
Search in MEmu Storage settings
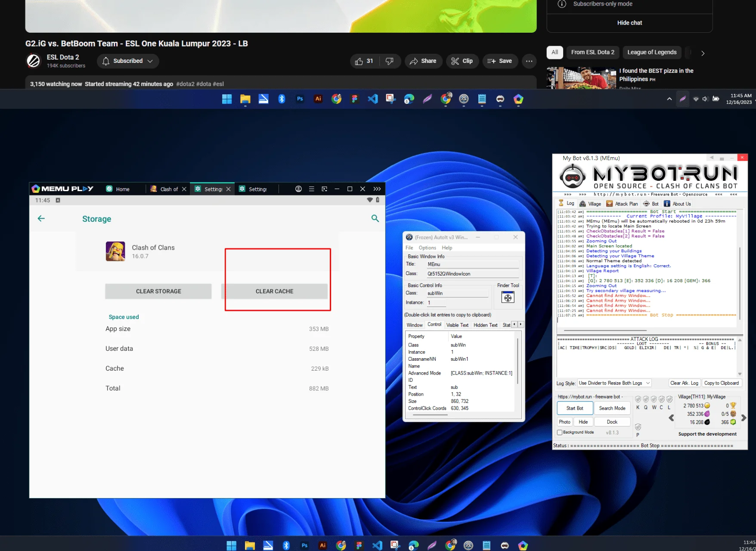coord(375,219)
